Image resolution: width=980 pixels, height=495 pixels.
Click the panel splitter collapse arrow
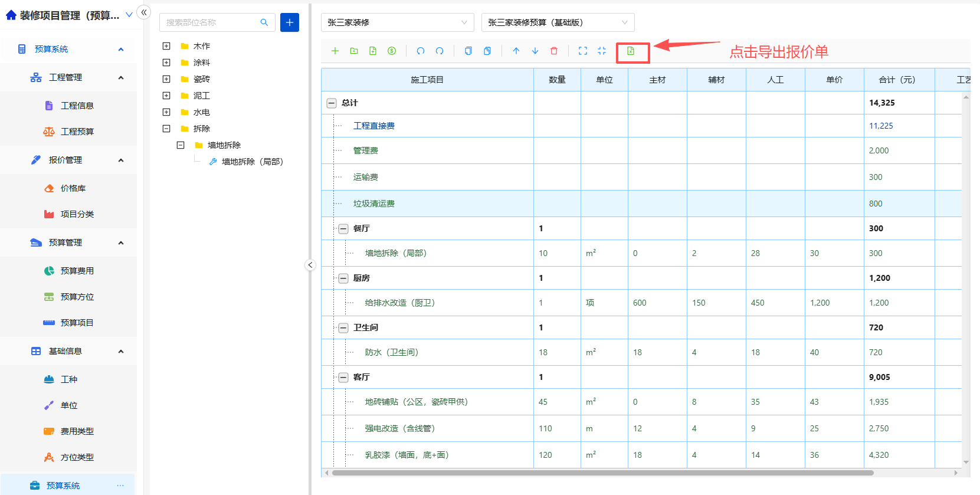pos(310,265)
